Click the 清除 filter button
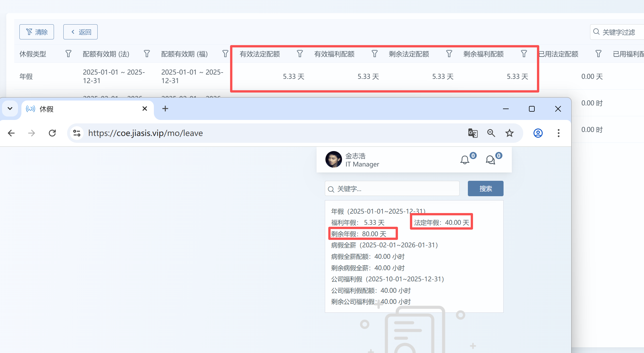 [x=37, y=32]
